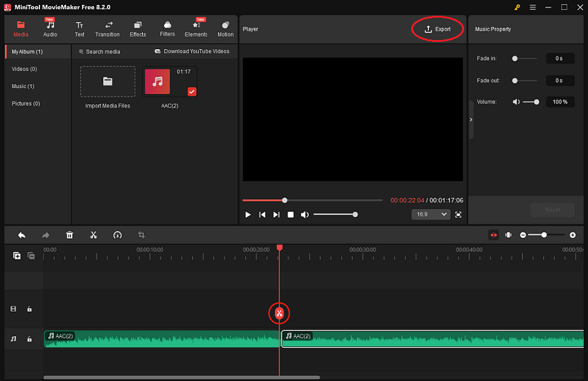Viewport: 588px width, 381px height.
Task: Open the Media tab
Action: (x=21, y=29)
